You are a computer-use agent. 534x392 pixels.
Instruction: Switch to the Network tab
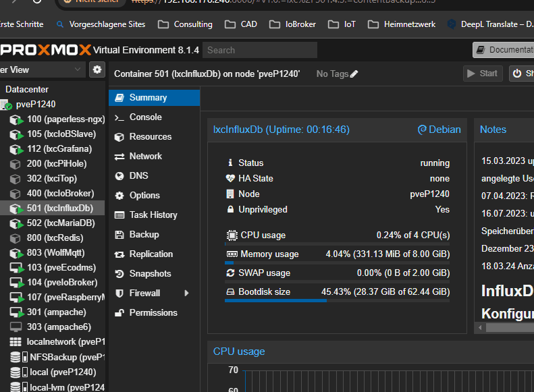coord(155,156)
